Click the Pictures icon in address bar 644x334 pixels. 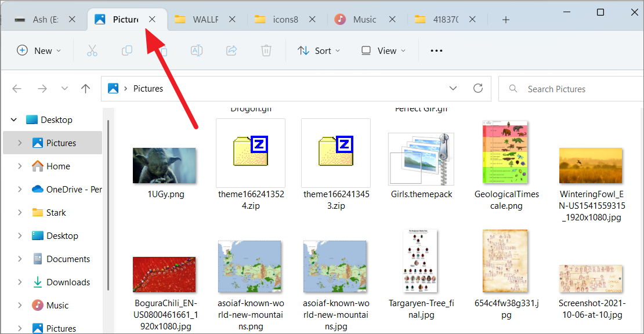[x=113, y=88]
